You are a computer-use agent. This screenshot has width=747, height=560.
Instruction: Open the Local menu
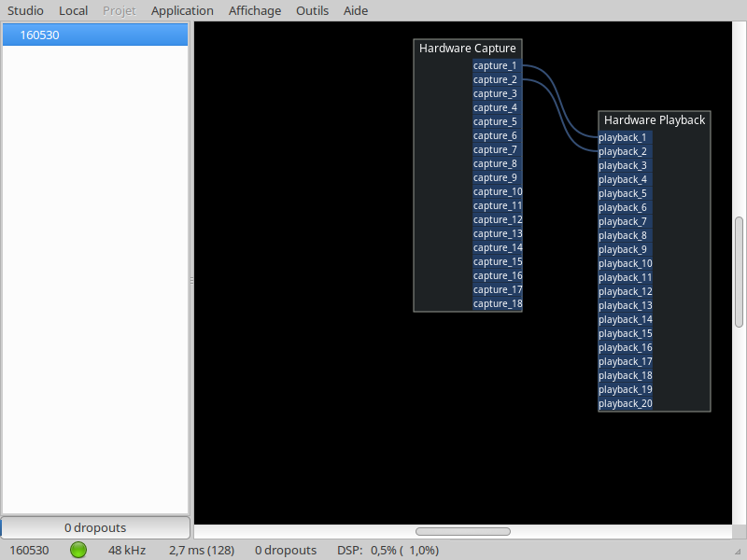click(x=73, y=10)
